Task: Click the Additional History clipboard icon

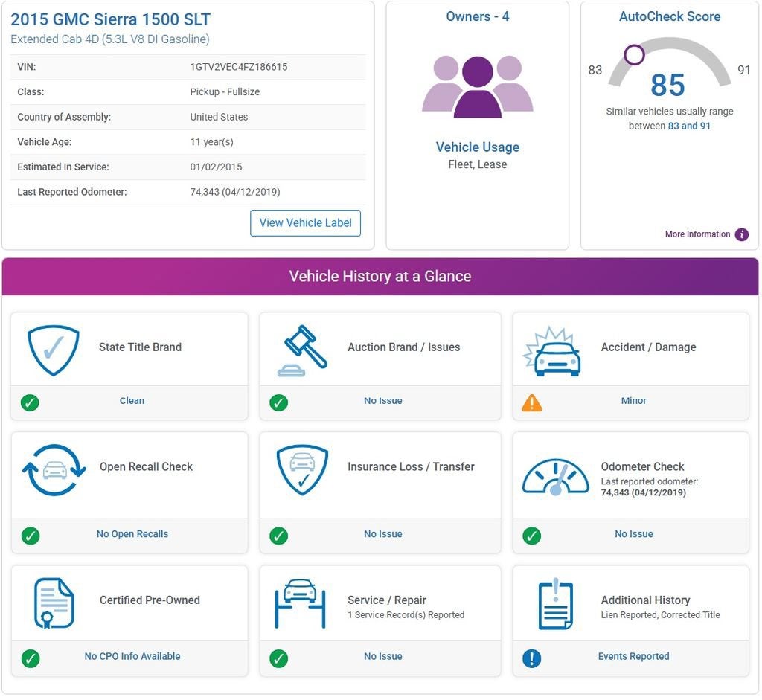Action: (556, 604)
